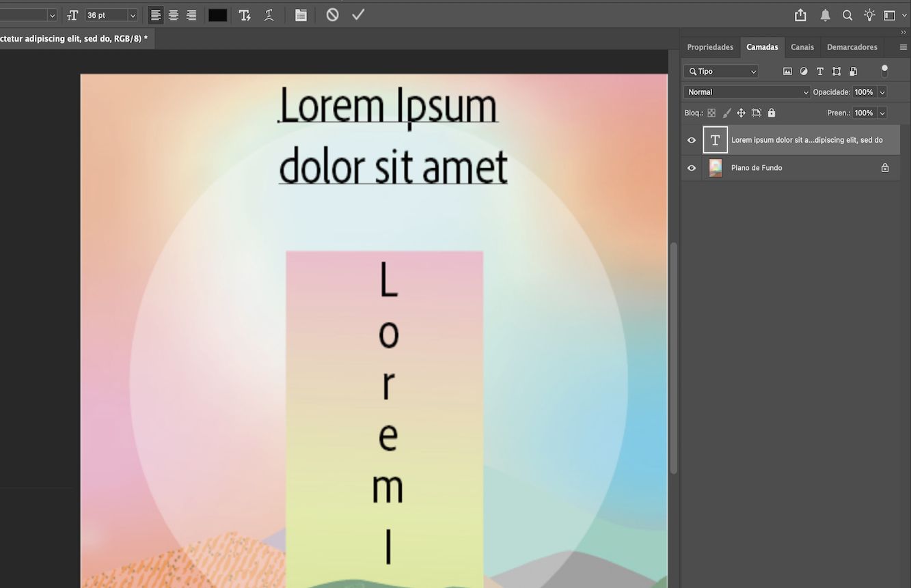The width and height of the screenshot is (911, 588).
Task: Lock the layer position
Action: [742, 113]
